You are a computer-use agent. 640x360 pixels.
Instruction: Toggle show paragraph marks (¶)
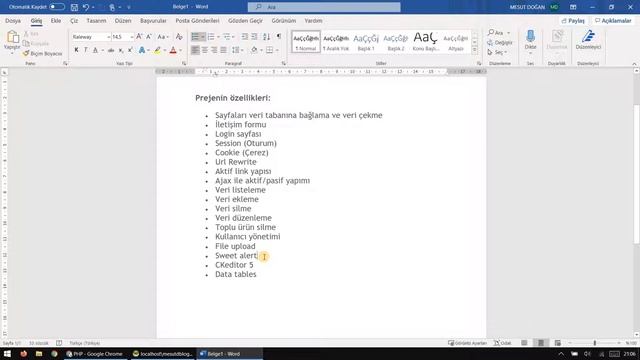(279, 36)
